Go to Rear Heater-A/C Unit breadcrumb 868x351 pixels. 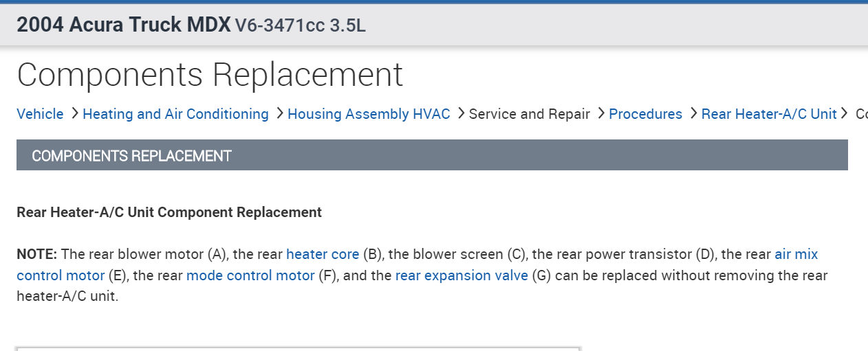(768, 114)
